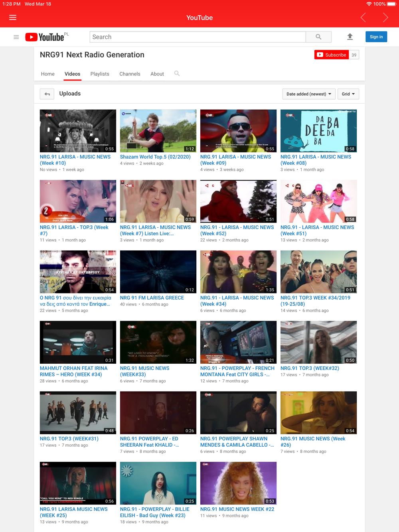Viewport: 399px width, 532px height.
Task: Switch to the About tab
Action: point(157,74)
